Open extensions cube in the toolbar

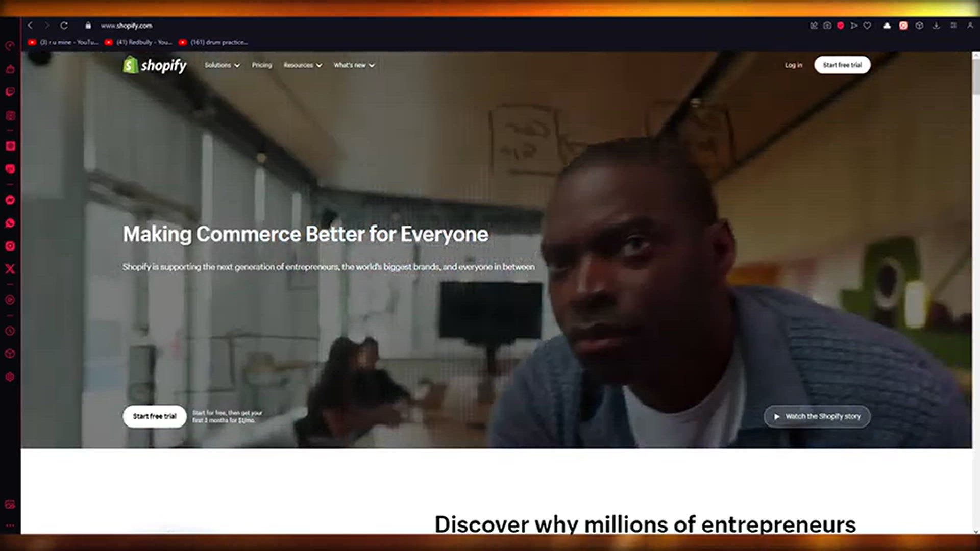pos(919,26)
